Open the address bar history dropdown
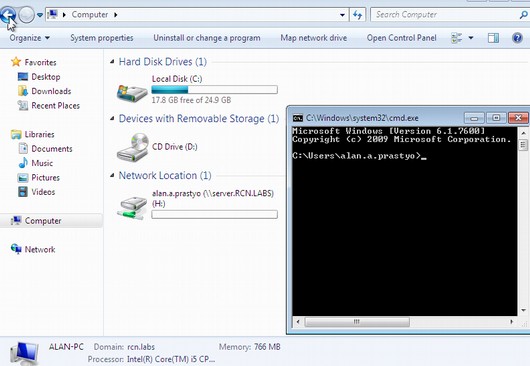Viewport: 530px width, 366px height. pyautogui.click(x=342, y=15)
